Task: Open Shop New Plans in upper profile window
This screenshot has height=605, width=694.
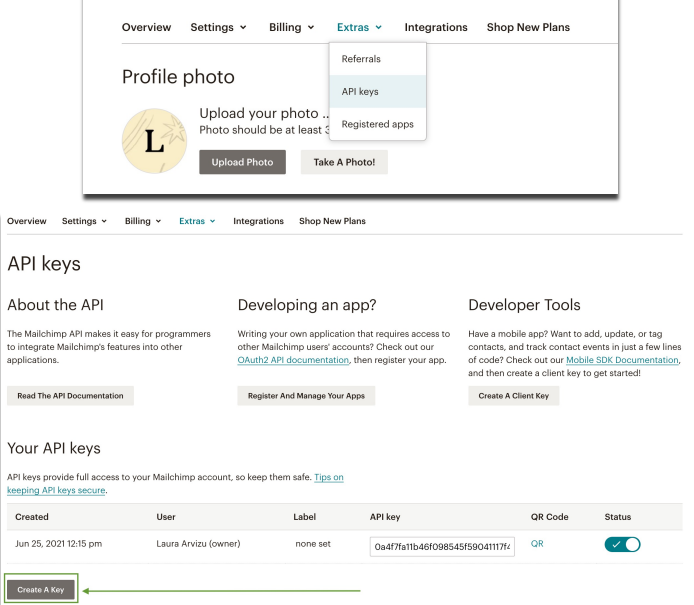Action: click(528, 27)
